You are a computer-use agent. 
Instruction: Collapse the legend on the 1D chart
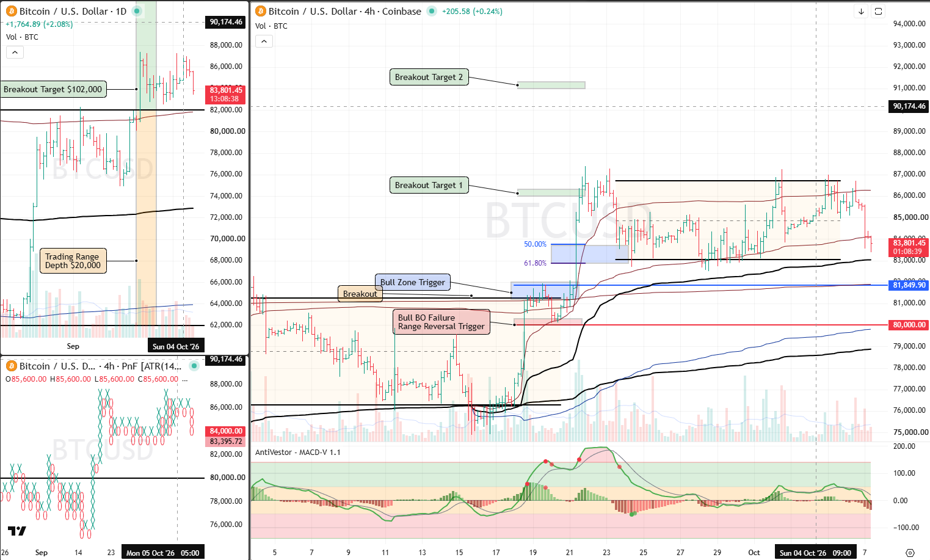(15, 53)
